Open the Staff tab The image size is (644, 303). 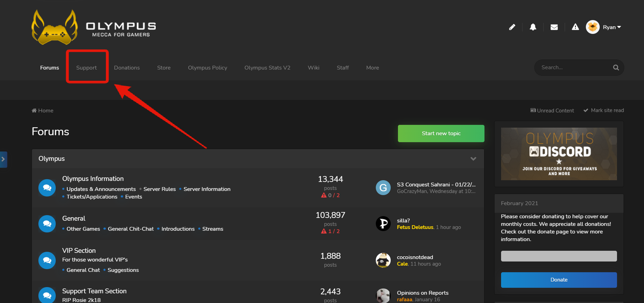coord(343,68)
